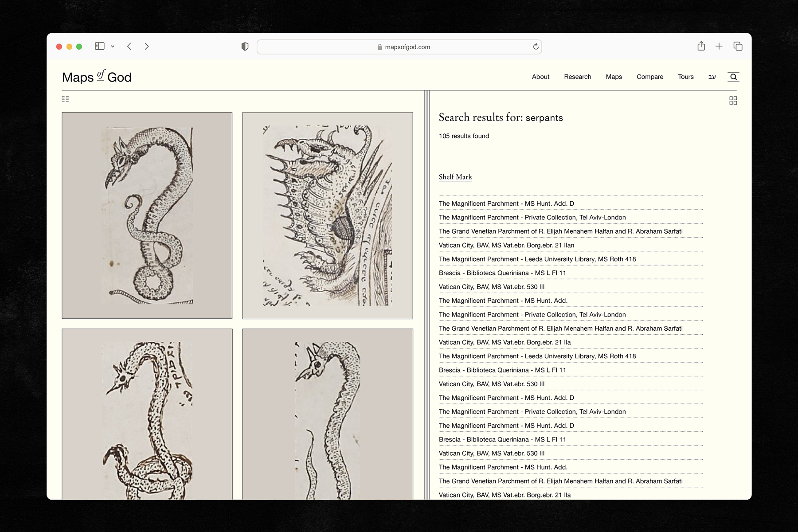
Task: Go forward to the next page
Action: click(x=147, y=47)
